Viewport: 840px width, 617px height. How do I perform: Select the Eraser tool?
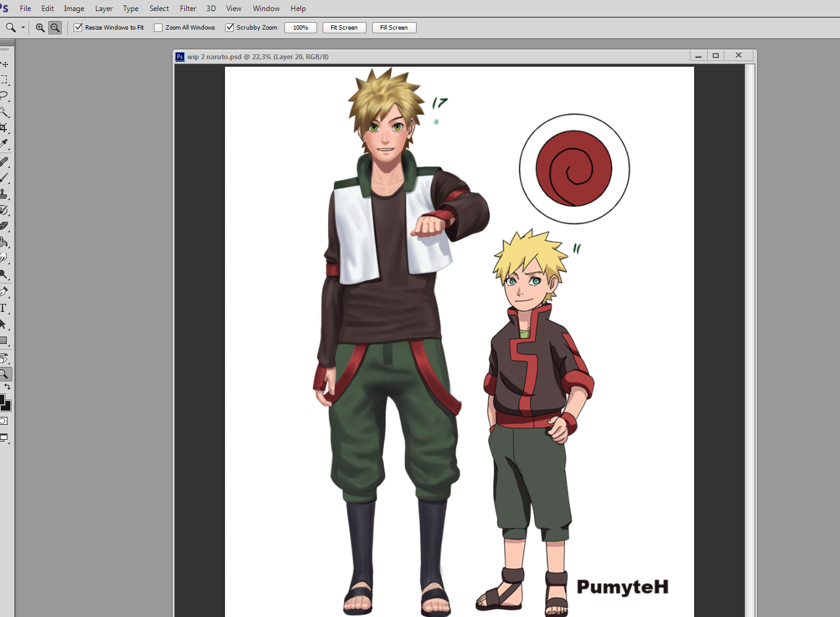[x=5, y=225]
